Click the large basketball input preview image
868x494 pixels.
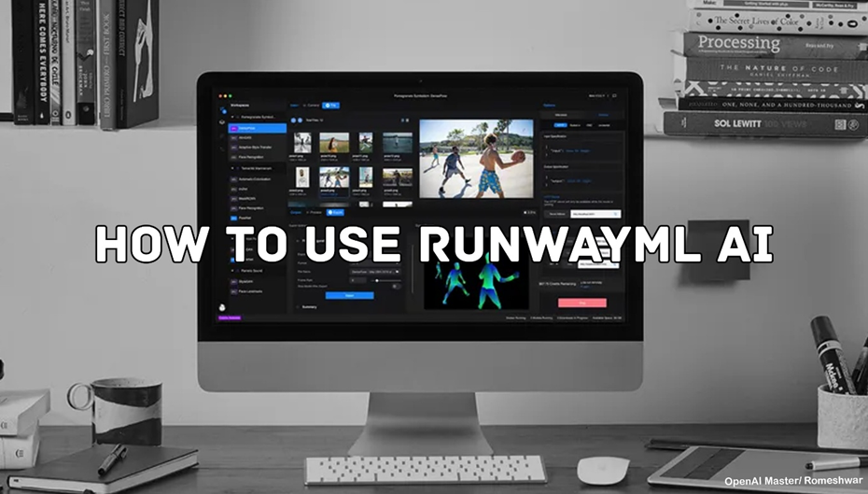(477, 159)
